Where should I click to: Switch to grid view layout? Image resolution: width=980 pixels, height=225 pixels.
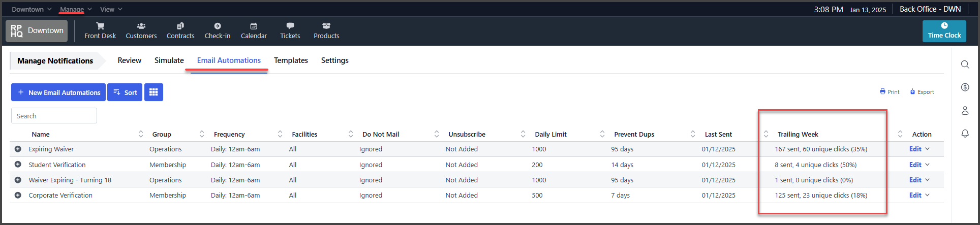[154, 92]
